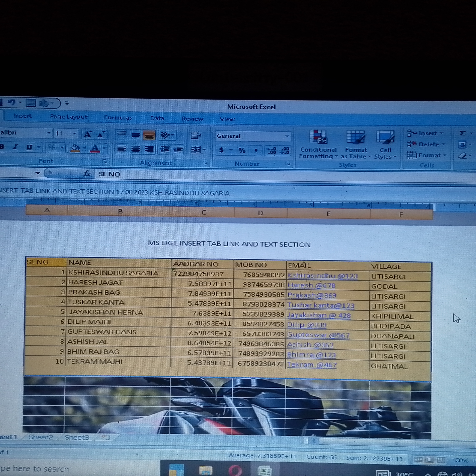Open the General number format dropdown
This screenshot has height=476, width=476.
[287, 136]
